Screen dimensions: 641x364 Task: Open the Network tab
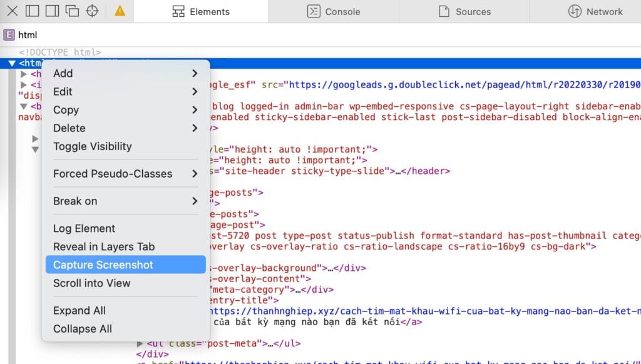(x=595, y=11)
